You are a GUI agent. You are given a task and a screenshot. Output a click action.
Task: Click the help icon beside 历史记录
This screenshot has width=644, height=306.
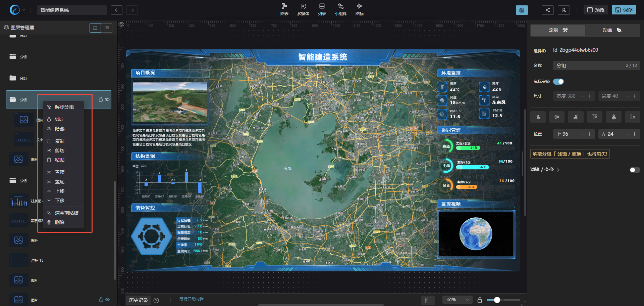156,300
